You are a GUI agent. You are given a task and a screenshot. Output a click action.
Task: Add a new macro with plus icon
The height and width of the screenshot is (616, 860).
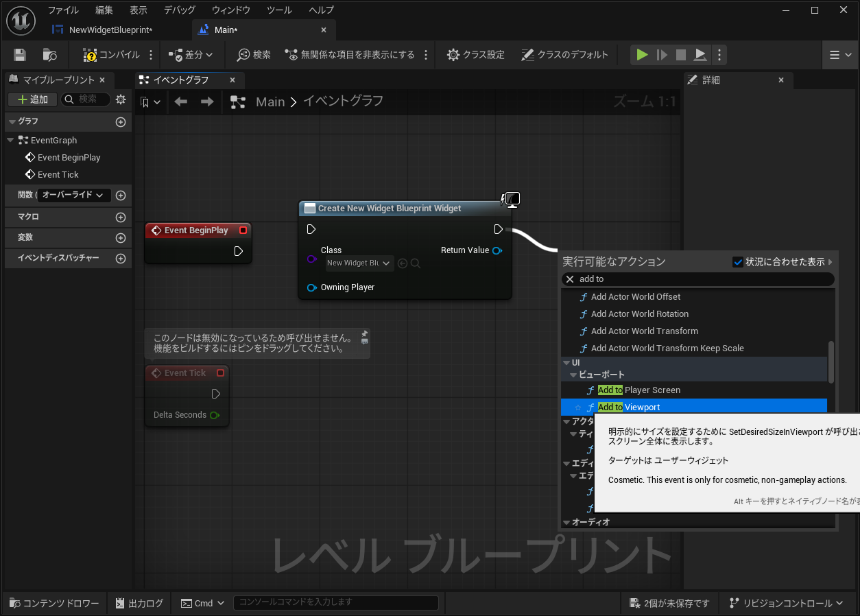[121, 217]
